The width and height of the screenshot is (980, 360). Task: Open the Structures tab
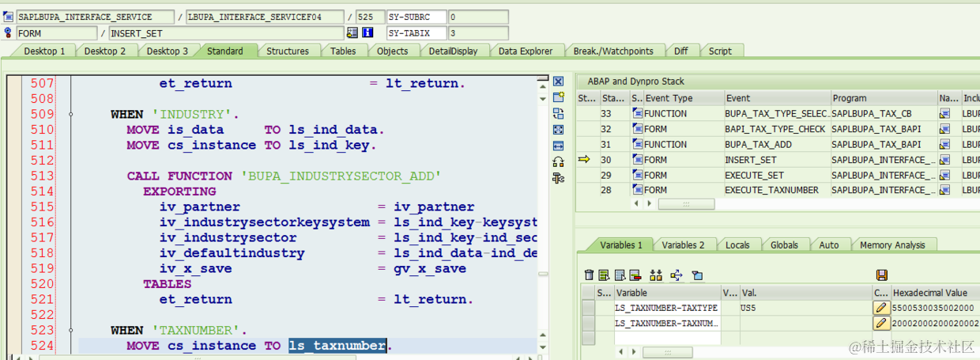pyautogui.click(x=288, y=51)
